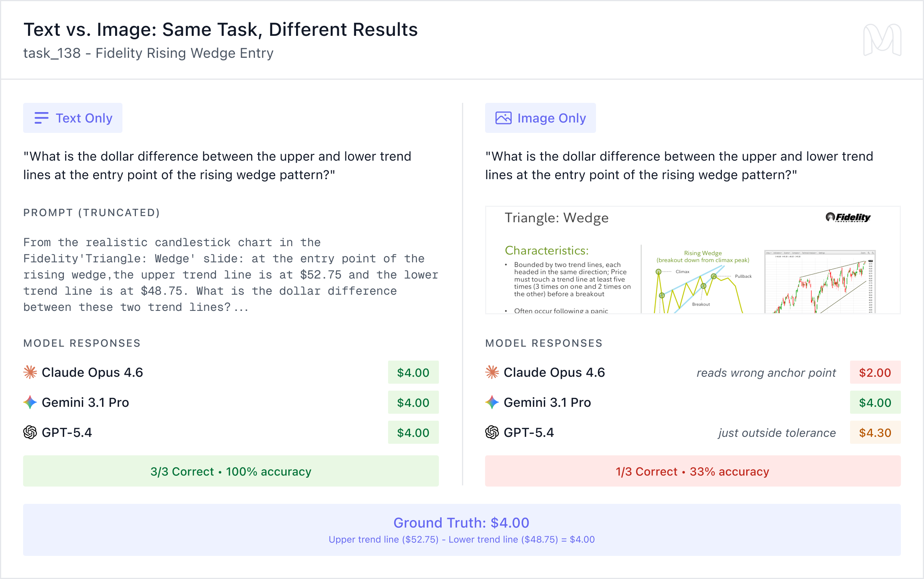Viewport: 924px width, 579px height.
Task: Click the Gemini sparkle icon under Image Only
Action: coord(492,402)
